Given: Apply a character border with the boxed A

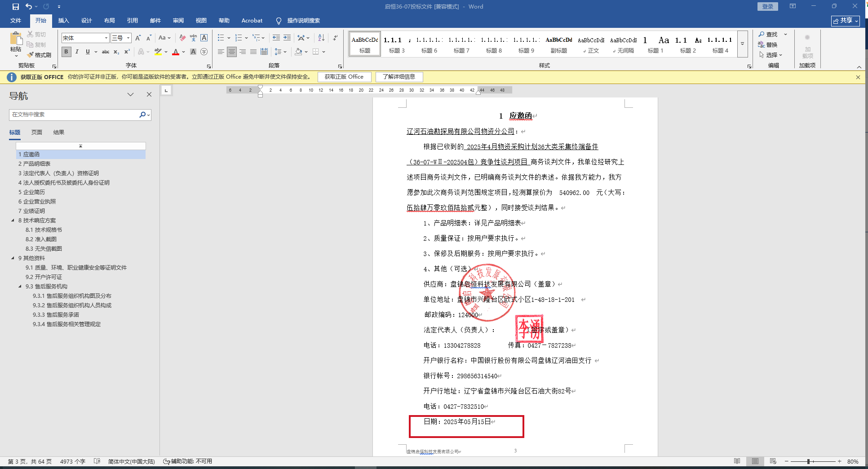Looking at the screenshot, I should (x=204, y=38).
